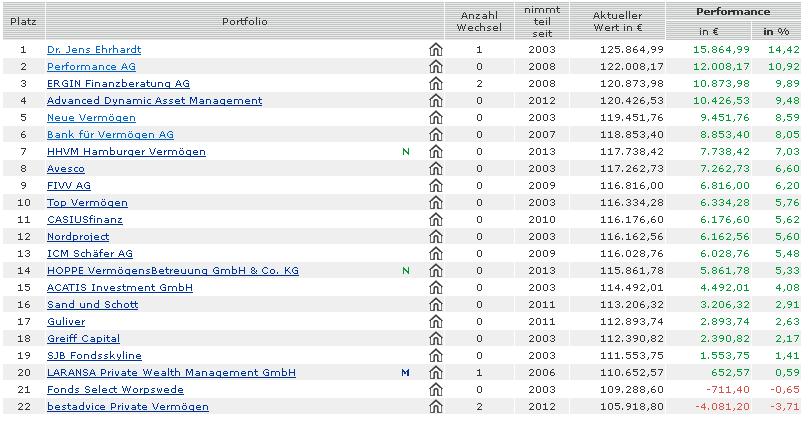Open HOPPE VermögensBetreuung GmbH & Co. KG link
810x427 pixels.
coord(172,271)
